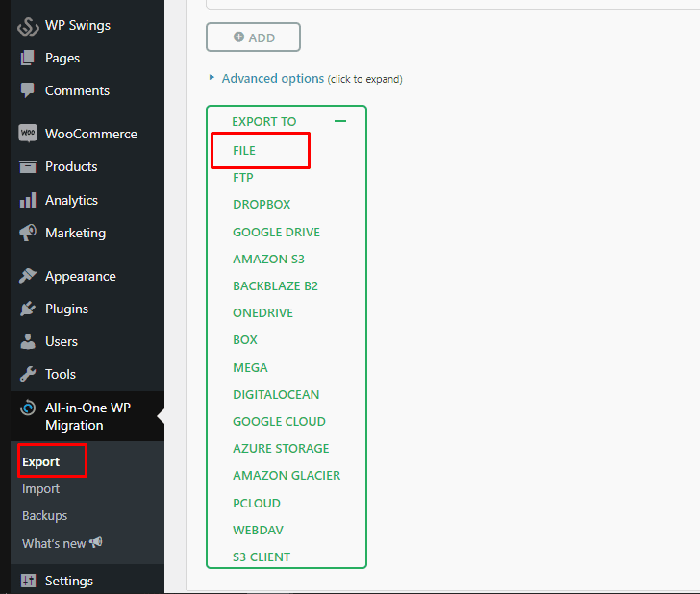
Task: Expand Advanced options triangle
Action: [x=212, y=78]
